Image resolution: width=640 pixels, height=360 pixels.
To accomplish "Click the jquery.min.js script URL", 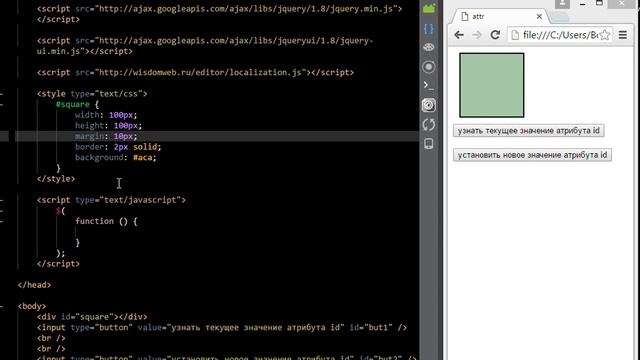I will (x=246, y=9).
